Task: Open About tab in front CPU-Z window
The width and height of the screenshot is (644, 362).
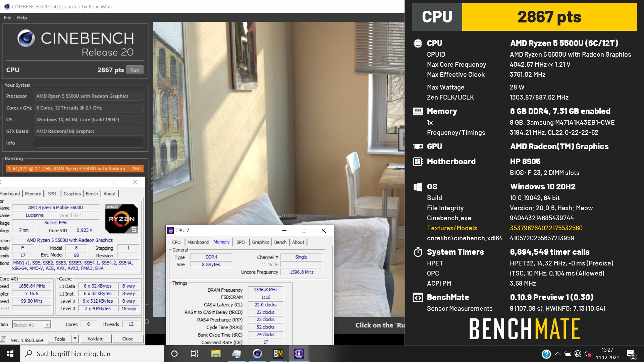Action: click(298, 242)
